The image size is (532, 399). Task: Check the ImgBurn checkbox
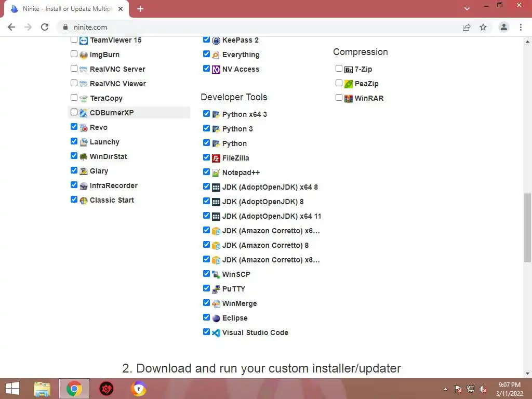point(74,54)
